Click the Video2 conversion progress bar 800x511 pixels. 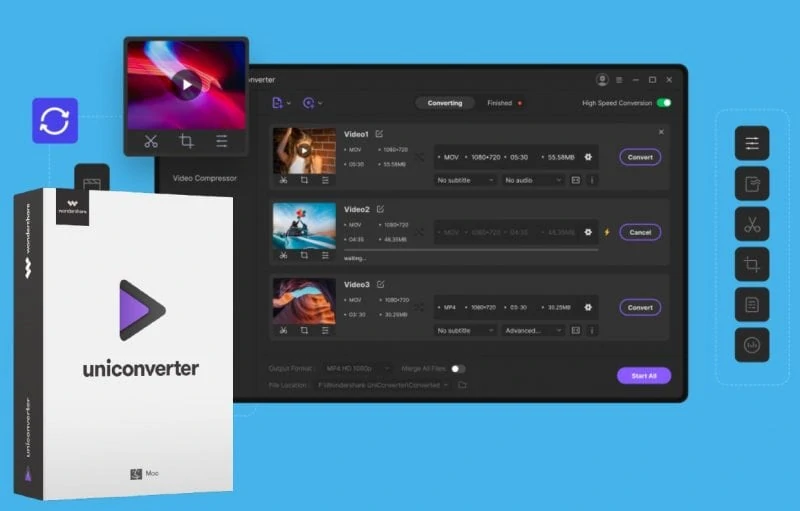471,250
